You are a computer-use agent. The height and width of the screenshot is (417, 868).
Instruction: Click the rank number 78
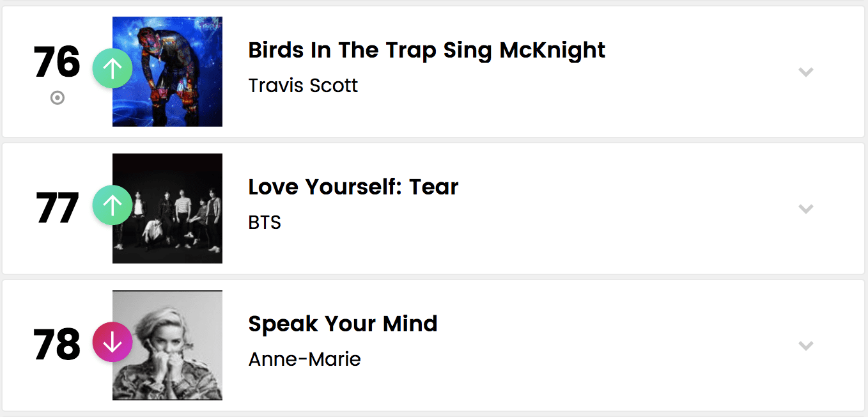(x=57, y=345)
